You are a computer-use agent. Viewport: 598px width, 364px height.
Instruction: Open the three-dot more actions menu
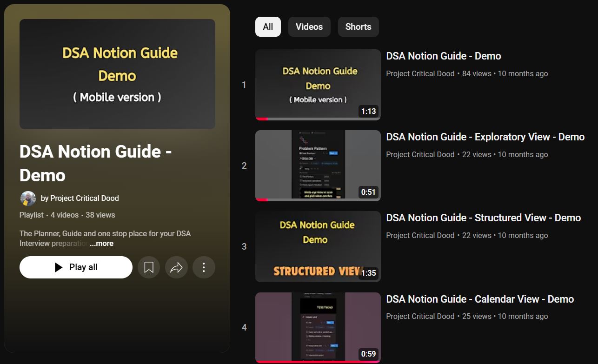(x=204, y=267)
